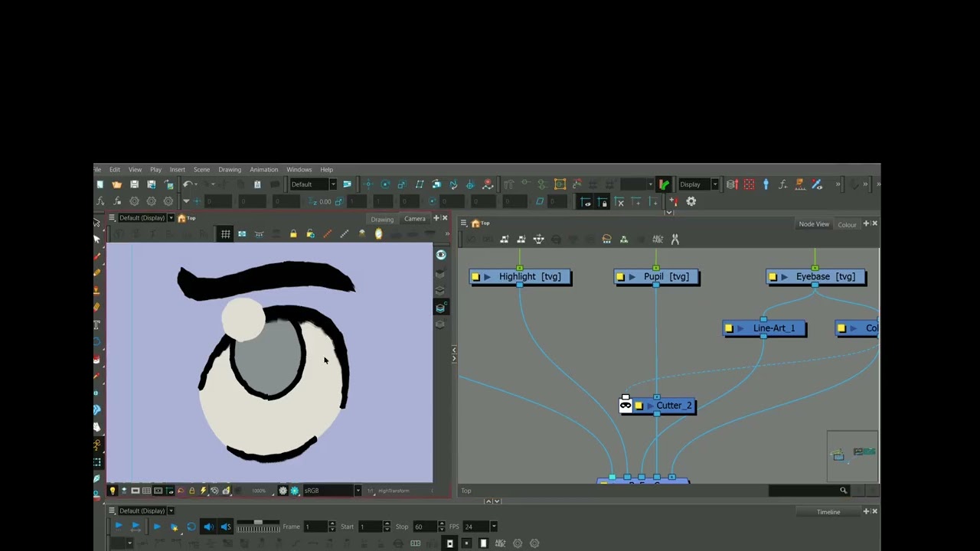Select the Eyebase [tvg] node

tap(816, 277)
